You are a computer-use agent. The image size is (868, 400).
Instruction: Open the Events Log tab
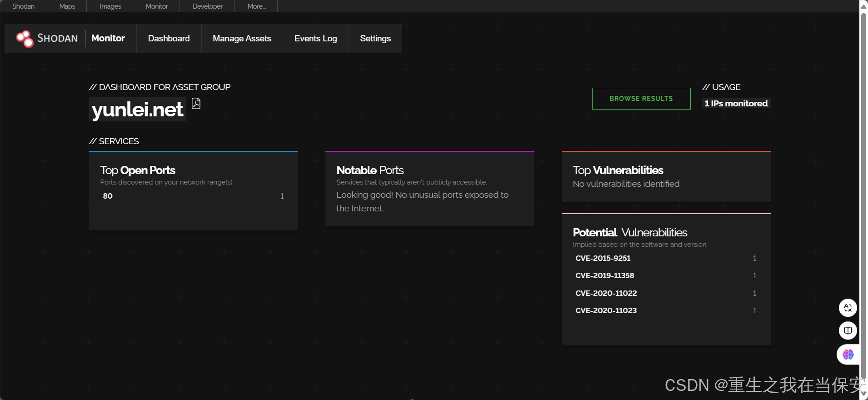[316, 39]
